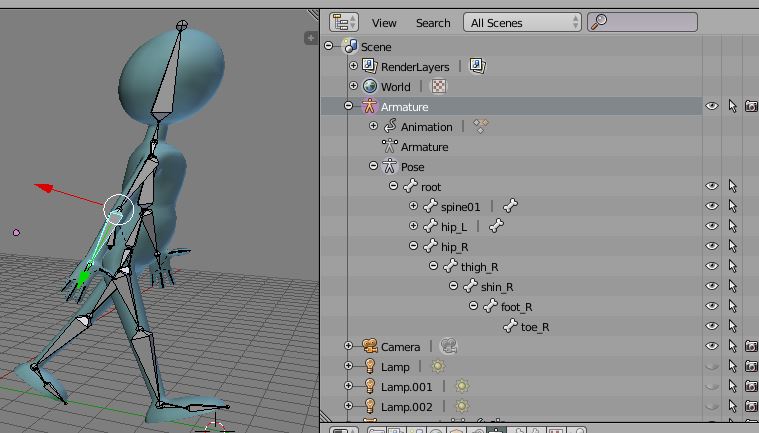Collapse the root bone node
Screen dimensions: 759x433
[x=394, y=186]
